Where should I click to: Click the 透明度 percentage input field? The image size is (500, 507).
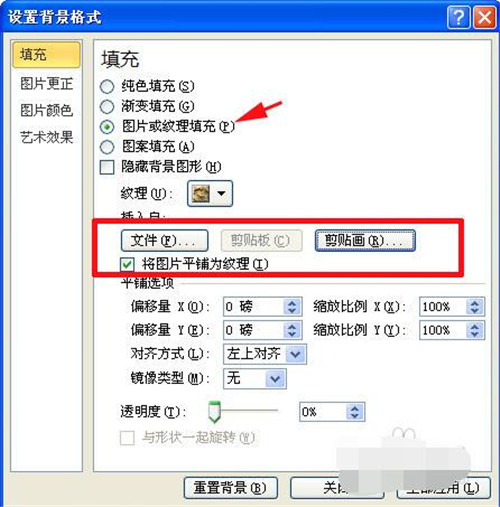point(323,412)
